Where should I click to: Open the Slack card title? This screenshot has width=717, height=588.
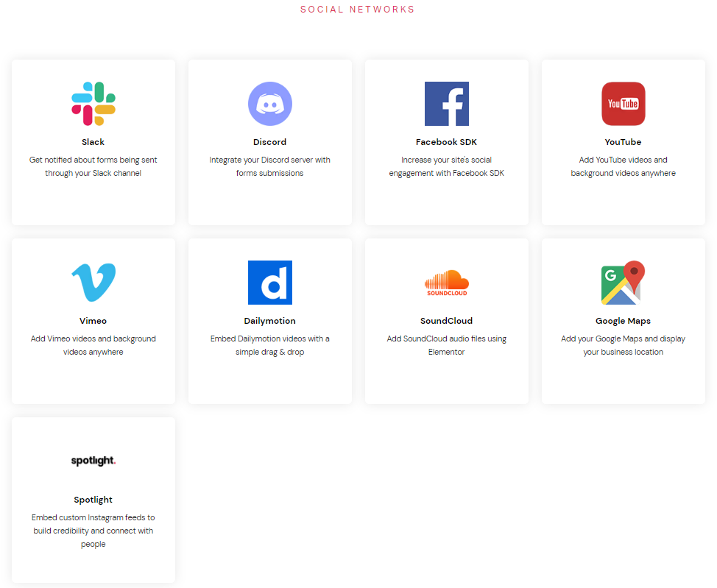point(93,142)
